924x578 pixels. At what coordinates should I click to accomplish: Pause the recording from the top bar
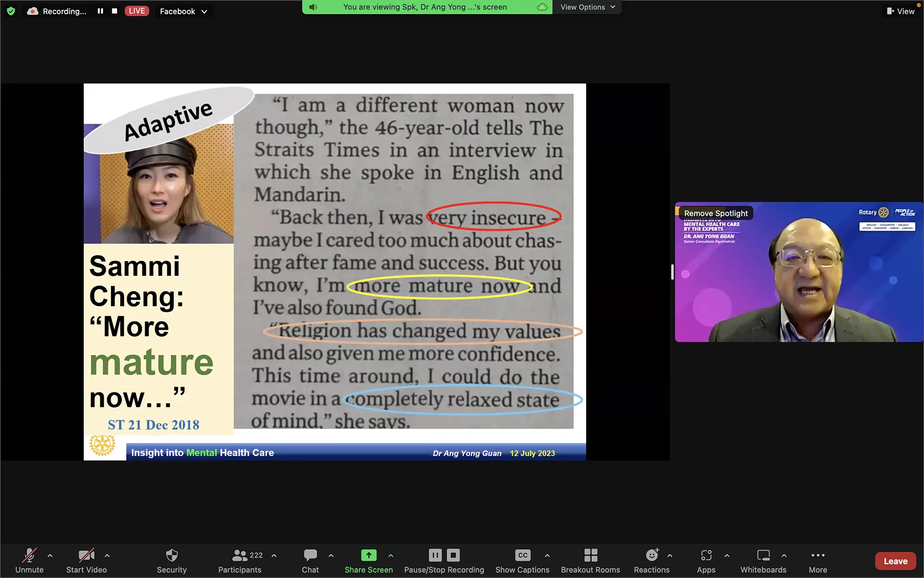(100, 11)
